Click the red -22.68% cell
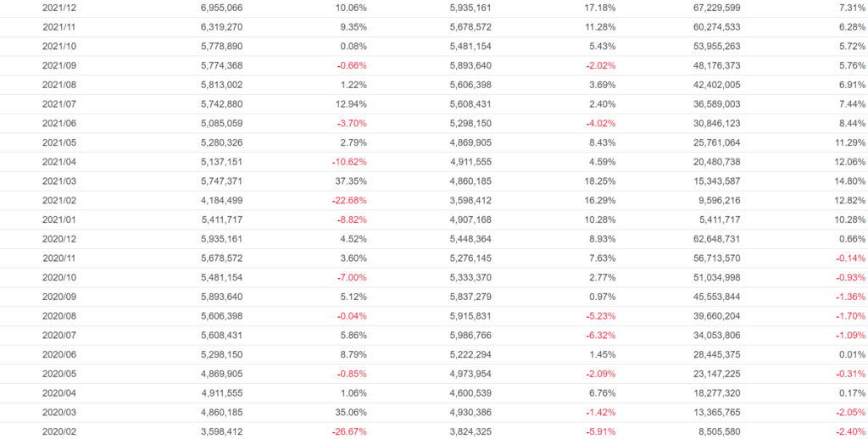Viewport: 868px width, 439px height. (348, 201)
